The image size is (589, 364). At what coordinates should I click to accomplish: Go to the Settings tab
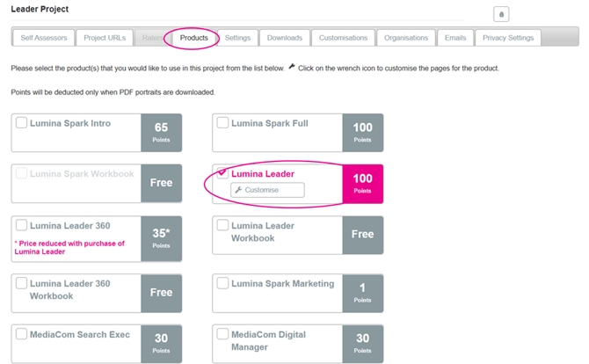click(237, 38)
